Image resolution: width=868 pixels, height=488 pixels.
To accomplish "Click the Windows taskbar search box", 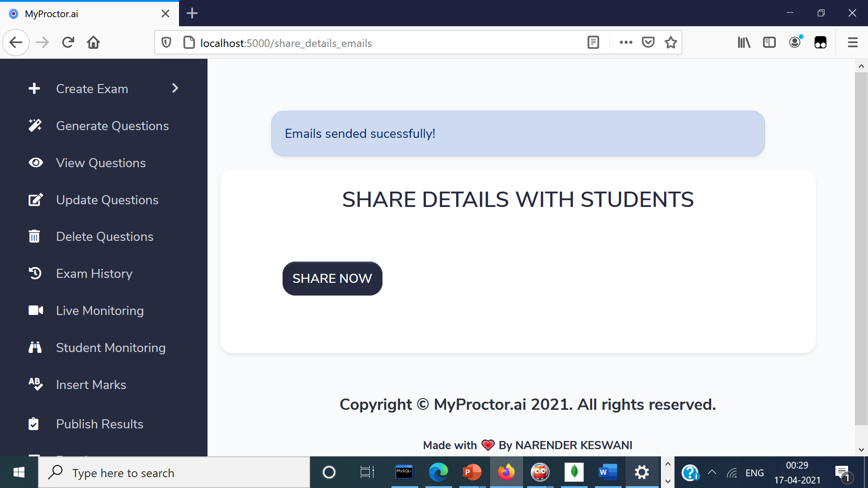I will [x=174, y=473].
